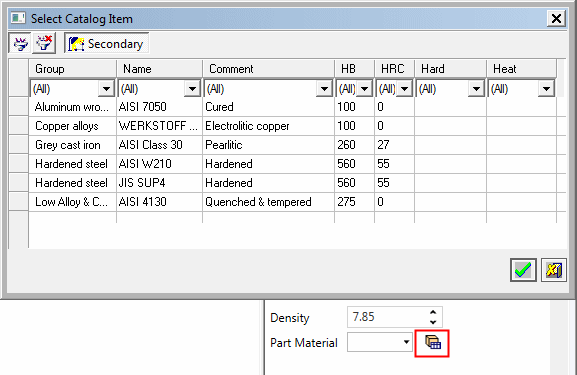Sort by the Heat column header

(521, 69)
